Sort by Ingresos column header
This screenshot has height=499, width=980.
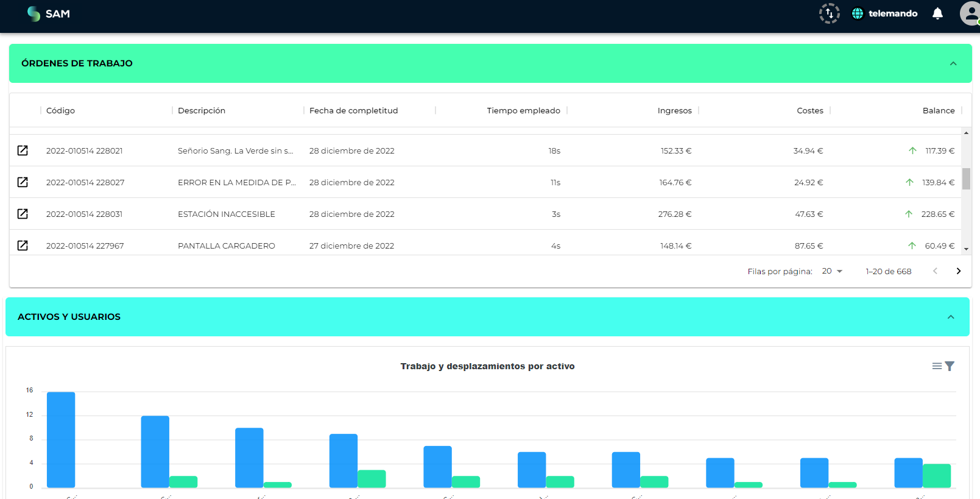click(674, 110)
